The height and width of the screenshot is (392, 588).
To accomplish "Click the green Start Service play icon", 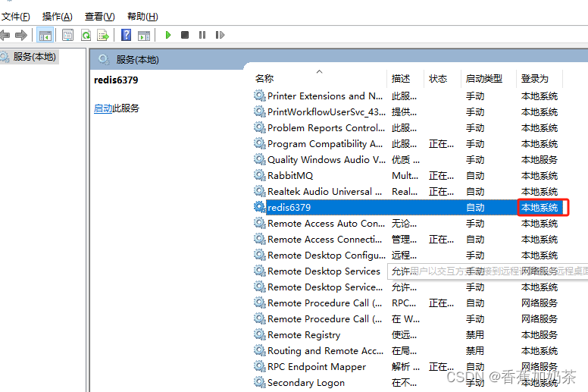I will [x=168, y=35].
